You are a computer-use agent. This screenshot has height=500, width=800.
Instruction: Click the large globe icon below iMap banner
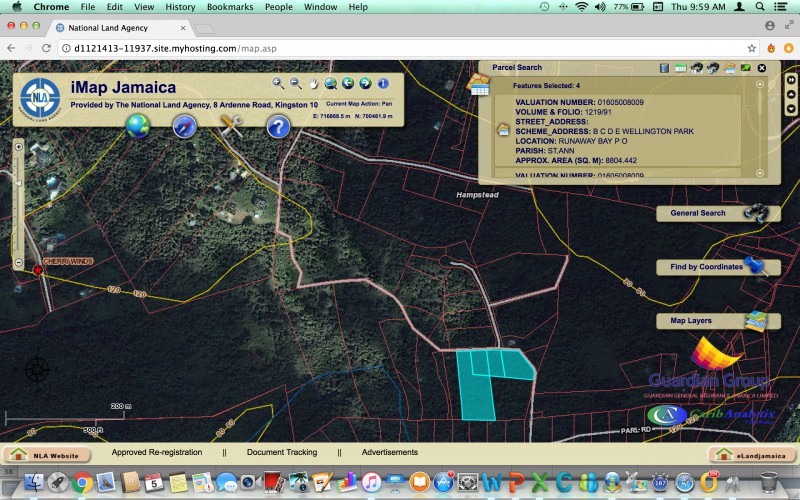(x=138, y=126)
